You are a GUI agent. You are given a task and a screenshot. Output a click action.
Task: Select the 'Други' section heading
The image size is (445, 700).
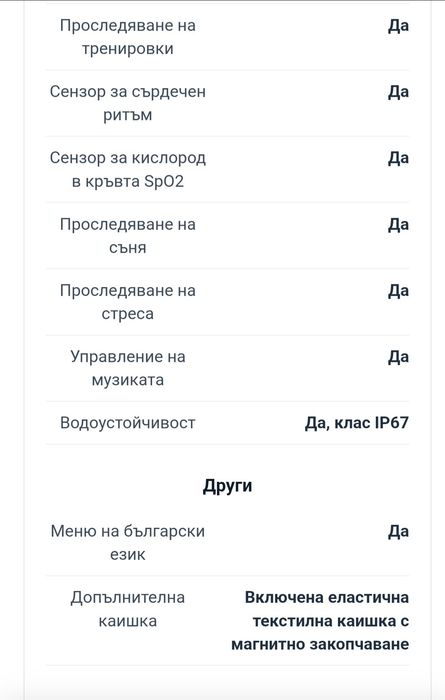(x=228, y=485)
